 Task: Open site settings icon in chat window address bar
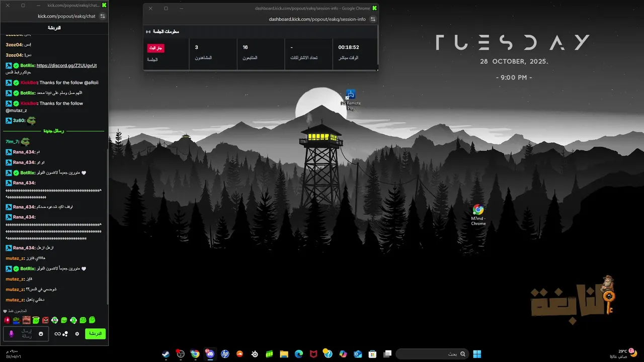coord(103,16)
